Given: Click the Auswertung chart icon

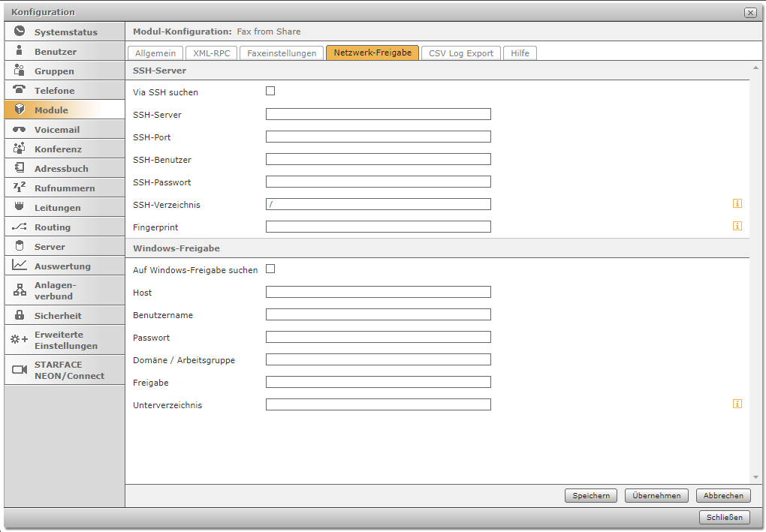Looking at the screenshot, I should point(20,266).
